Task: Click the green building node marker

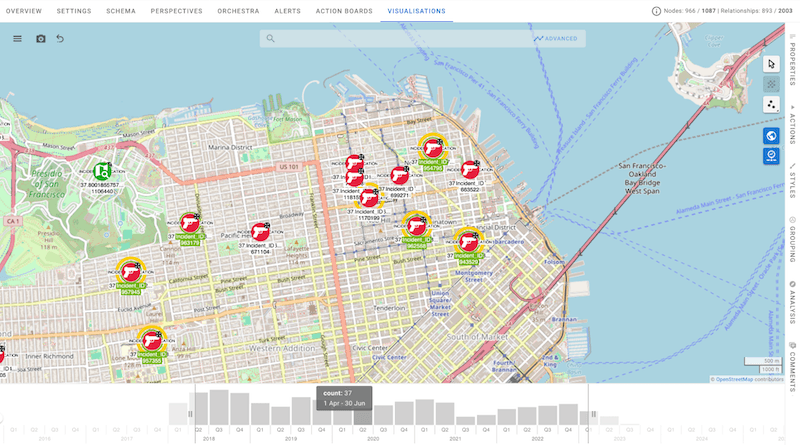Action: tap(102, 172)
